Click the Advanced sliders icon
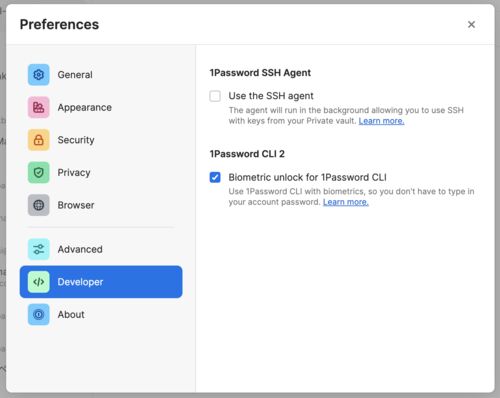Image resolution: width=500 pixels, height=398 pixels. tap(39, 249)
